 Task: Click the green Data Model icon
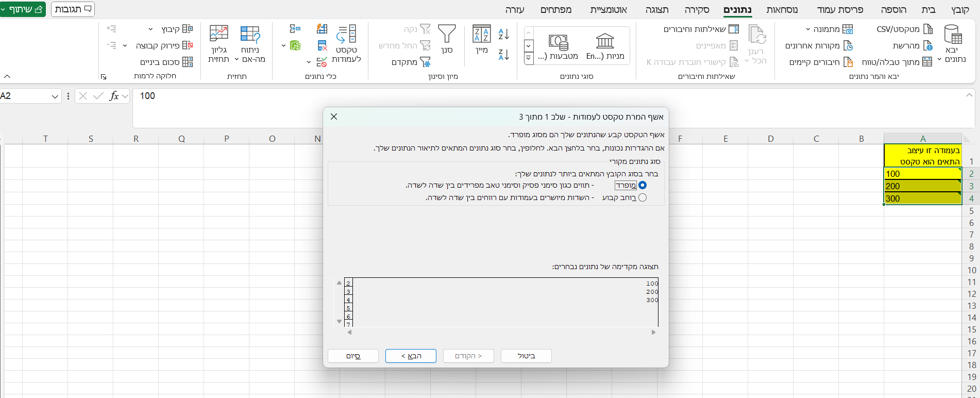pos(295,45)
